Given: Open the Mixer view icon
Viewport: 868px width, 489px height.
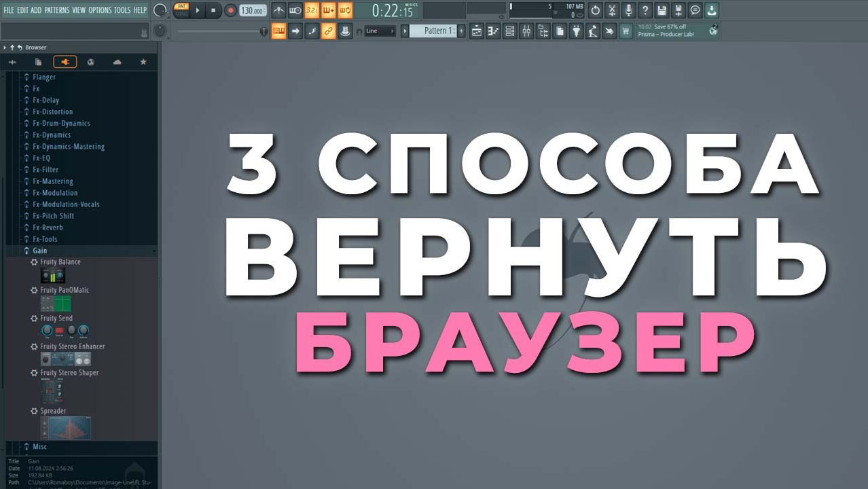Looking at the screenshot, I should (x=526, y=31).
